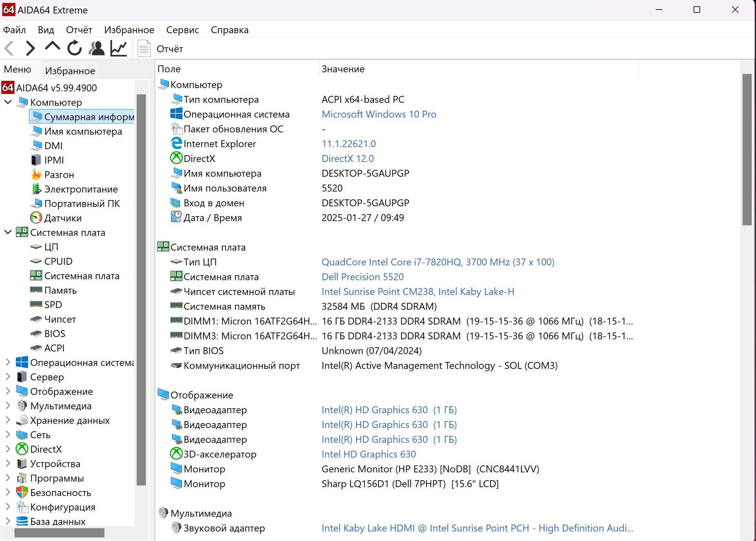Refresh the page with the circular arrow icon

point(74,48)
